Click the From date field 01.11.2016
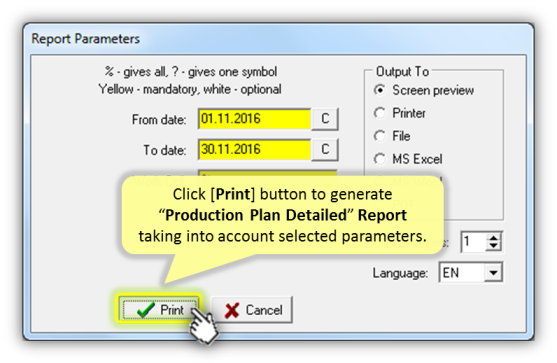 (255, 119)
